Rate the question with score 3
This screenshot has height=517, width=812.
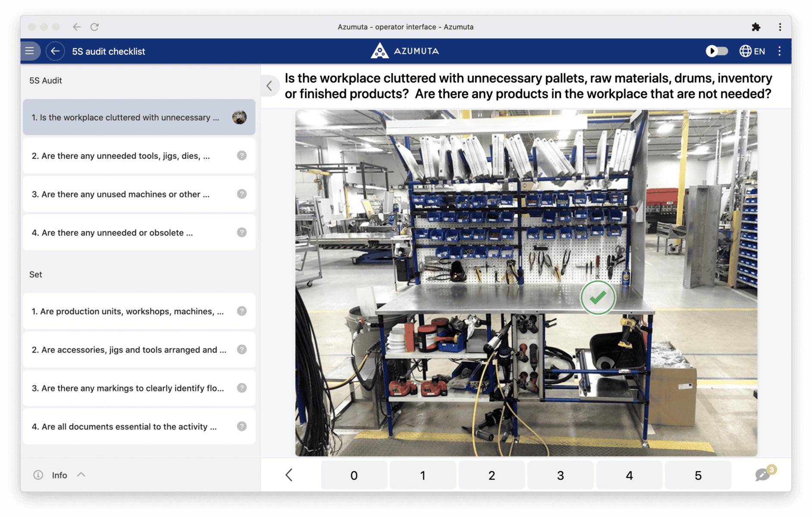[560, 475]
